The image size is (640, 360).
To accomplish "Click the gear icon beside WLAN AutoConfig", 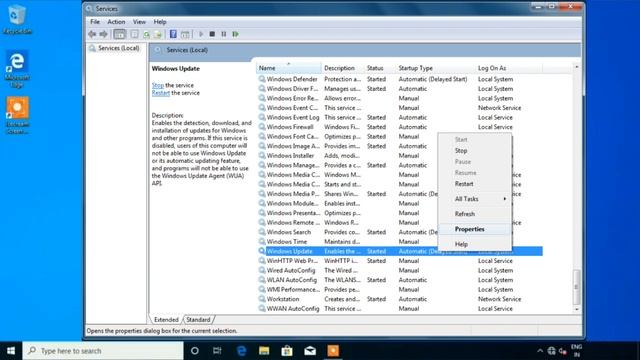I will click(x=262, y=280).
